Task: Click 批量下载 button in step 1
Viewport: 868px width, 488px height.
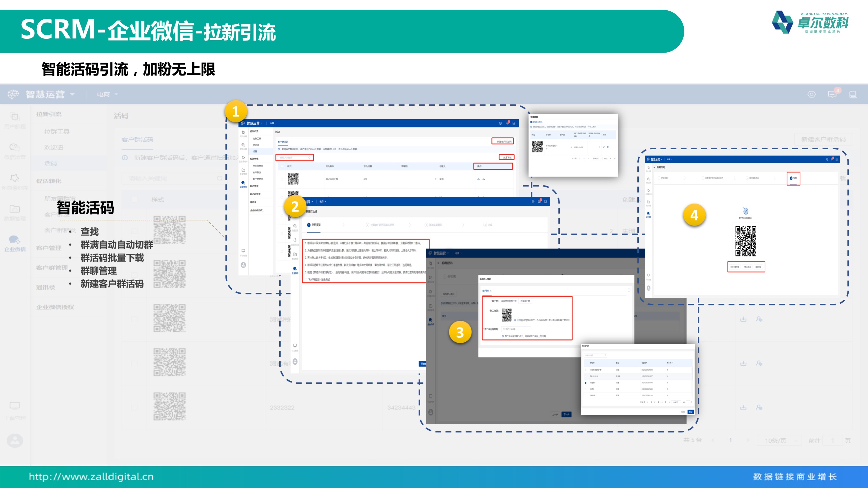Action: coord(507,157)
